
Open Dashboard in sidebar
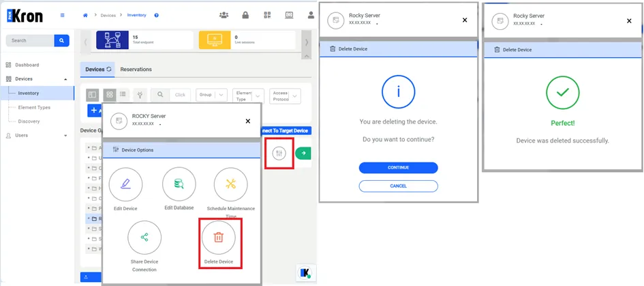tap(27, 65)
